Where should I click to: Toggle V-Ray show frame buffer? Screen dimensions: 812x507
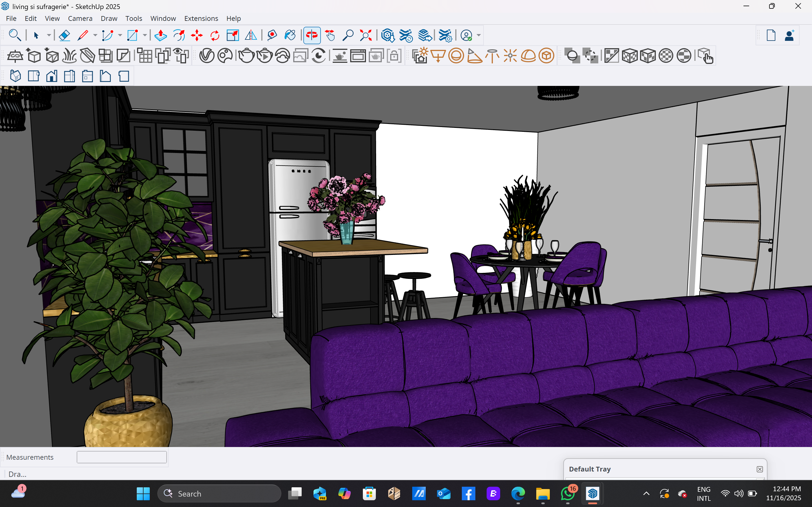coord(358,56)
